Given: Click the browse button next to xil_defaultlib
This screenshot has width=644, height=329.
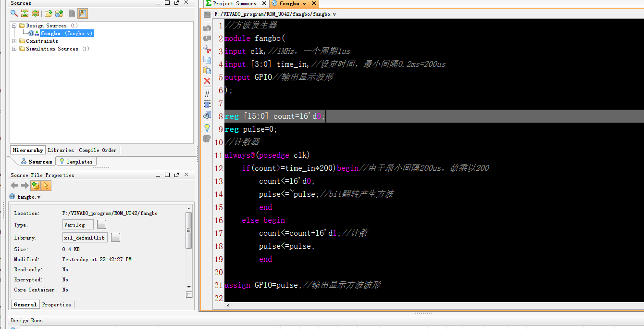Looking at the screenshot, I should tap(116, 238).
